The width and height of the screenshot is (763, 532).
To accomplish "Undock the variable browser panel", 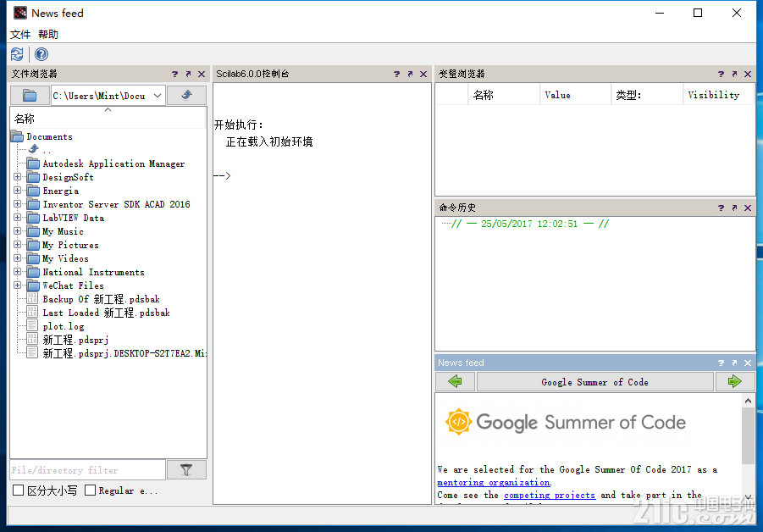I will click(734, 74).
